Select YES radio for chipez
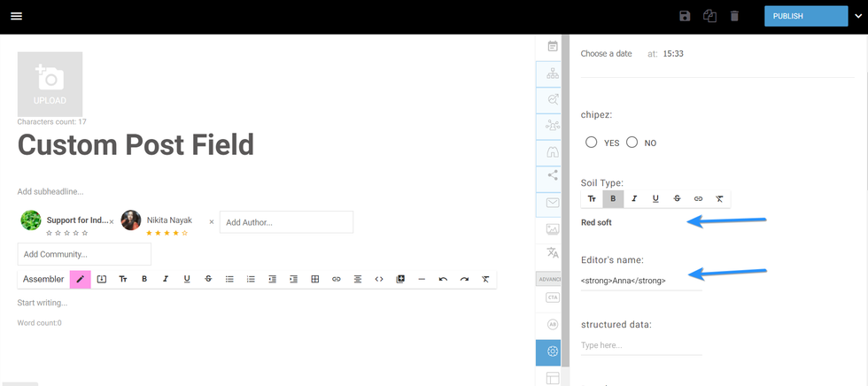The height and width of the screenshot is (386, 868). pos(592,143)
